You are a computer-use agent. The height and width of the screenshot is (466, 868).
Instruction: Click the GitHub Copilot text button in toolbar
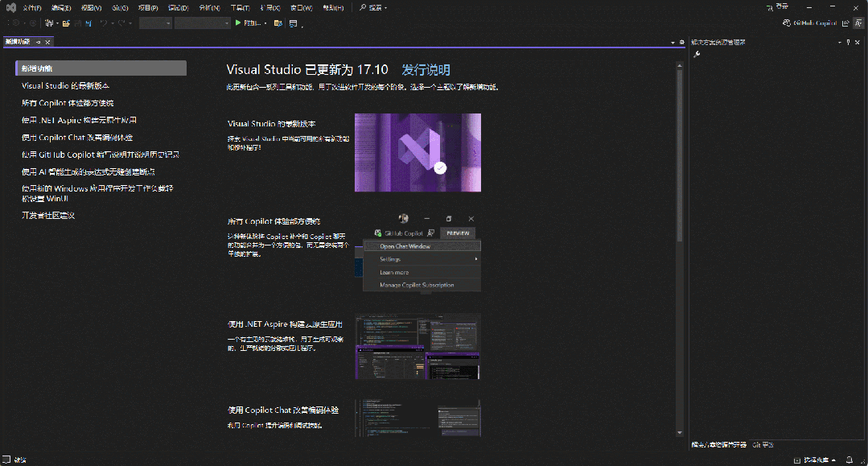tap(815, 23)
